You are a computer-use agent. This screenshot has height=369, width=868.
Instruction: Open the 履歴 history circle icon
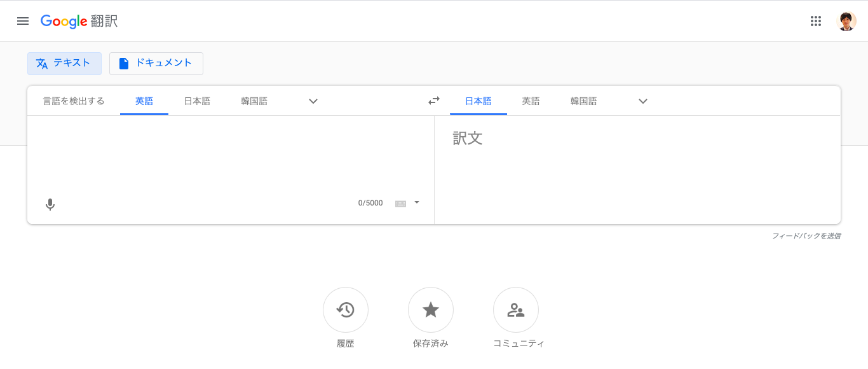coord(345,310)
